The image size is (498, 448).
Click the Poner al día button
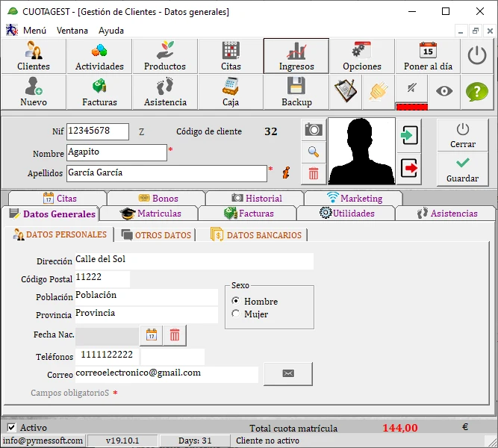point(428,56)
